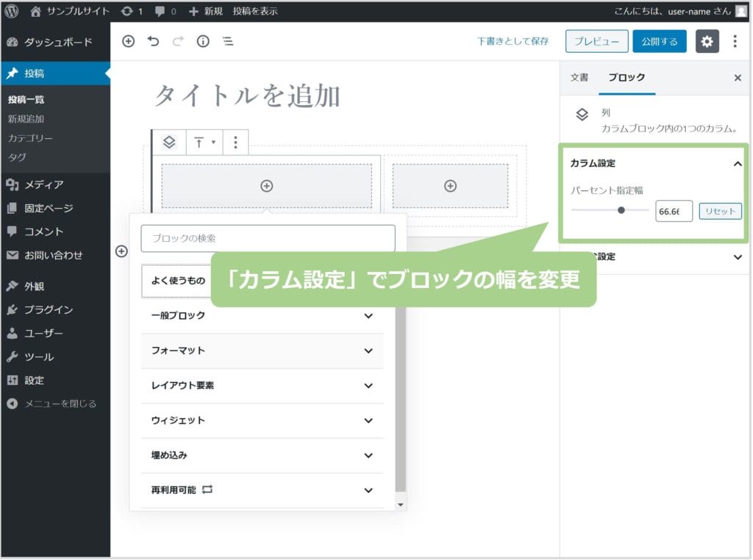This screenshot has width=753, height=560.
Task: Open vertical alignment dropdown in block toolbar
Action: tap(204, 143)
